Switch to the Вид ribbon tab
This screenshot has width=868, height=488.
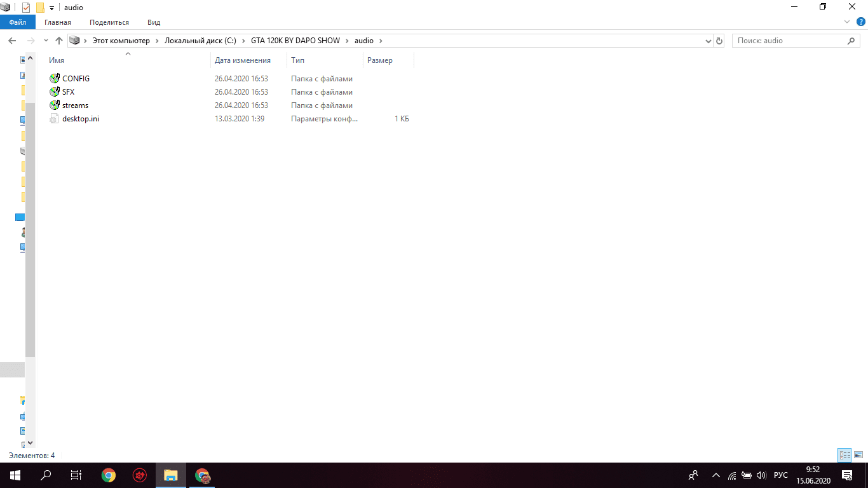pyautogui.click(x=154, y=22)
